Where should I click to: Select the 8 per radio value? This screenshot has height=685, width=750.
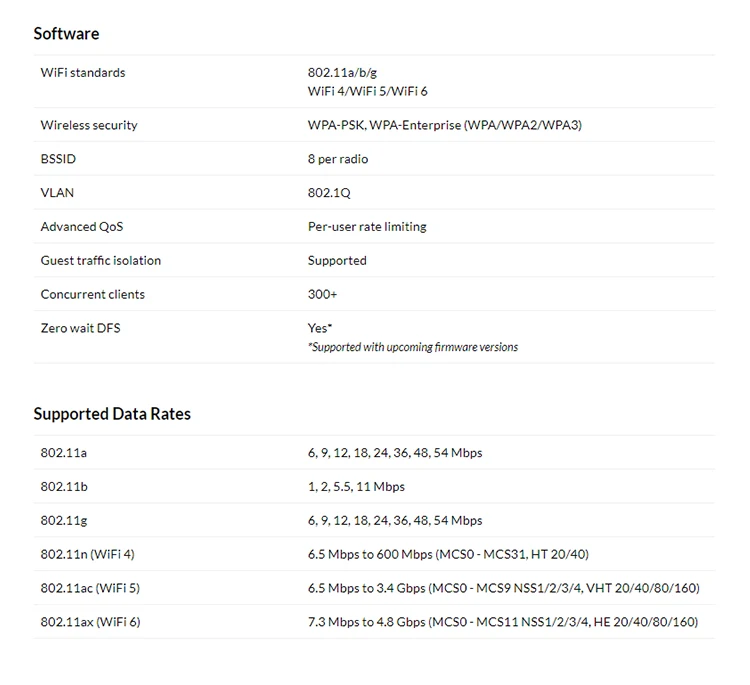[x=337, y=159]
